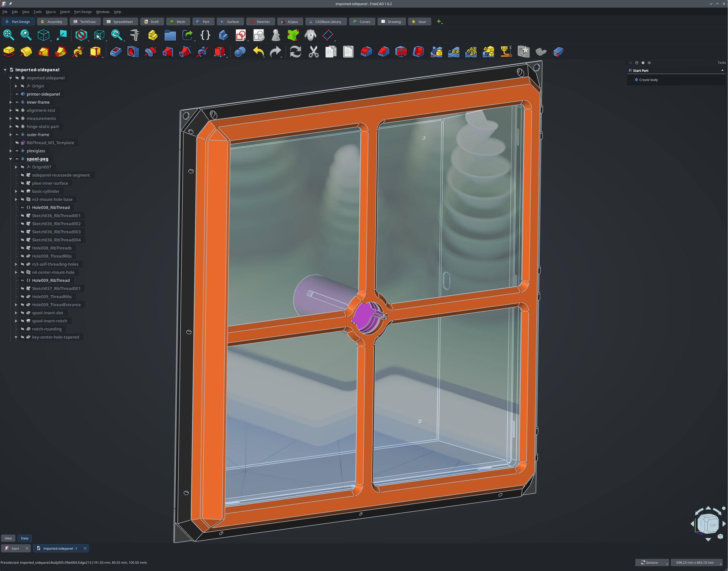Open the Gesture navigation style dropdown
Image resolution: width=728 pixels, height=571 pixels.
[x=652, y=562]
